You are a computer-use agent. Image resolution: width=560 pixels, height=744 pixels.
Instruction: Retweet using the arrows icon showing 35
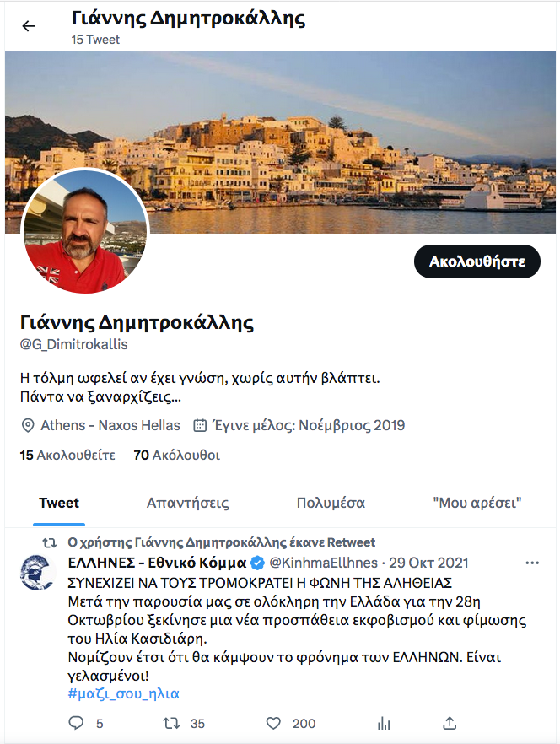pos(171,723)
